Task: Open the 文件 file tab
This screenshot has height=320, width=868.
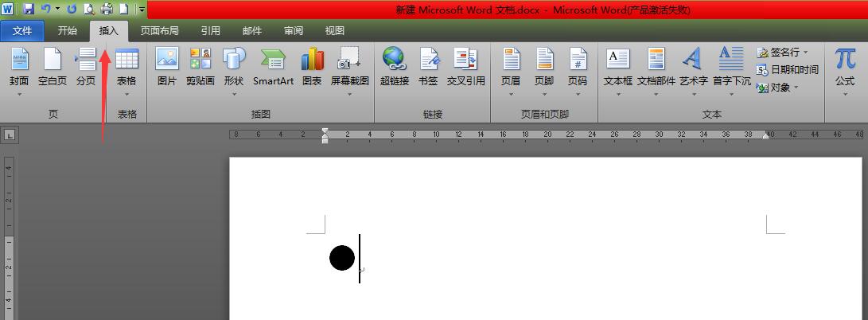Action: pyautogui.click(x=23, y=31)
